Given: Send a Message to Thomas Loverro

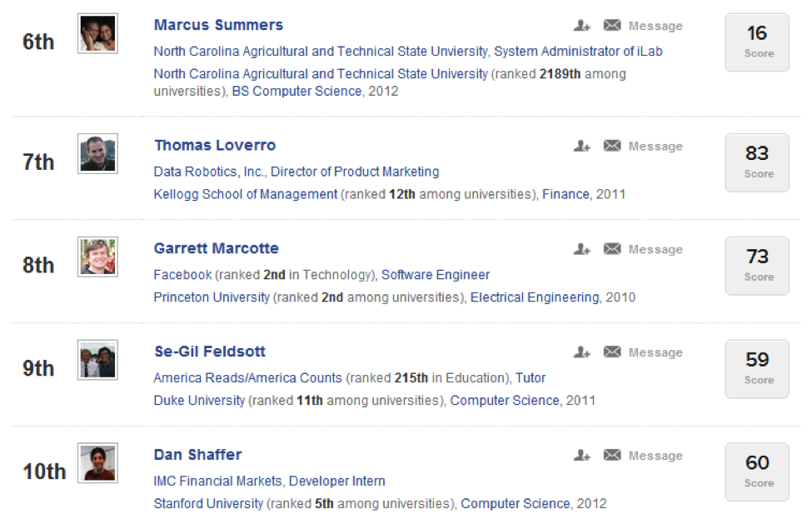Looking at the screenshot, I should point(655,147).
